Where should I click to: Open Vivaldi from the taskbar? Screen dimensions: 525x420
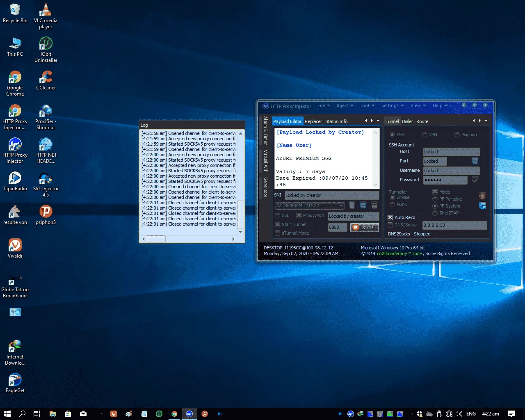tap(114, 414)
